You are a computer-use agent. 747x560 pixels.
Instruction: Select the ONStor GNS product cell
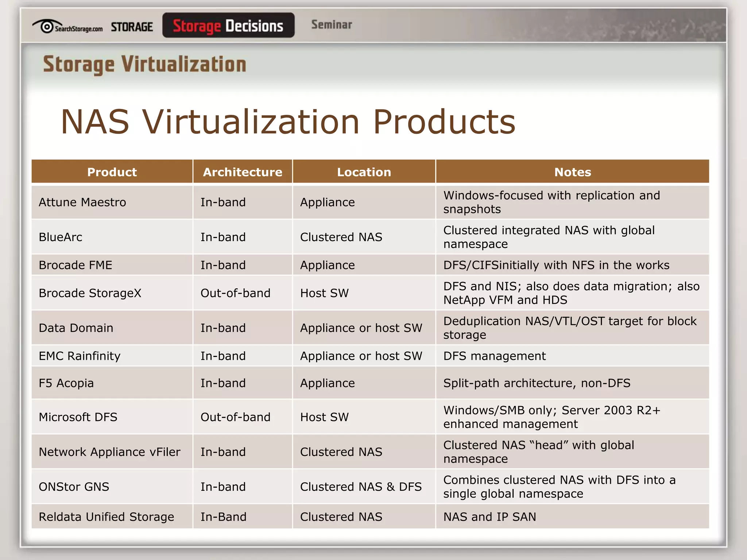pos(112,487)
